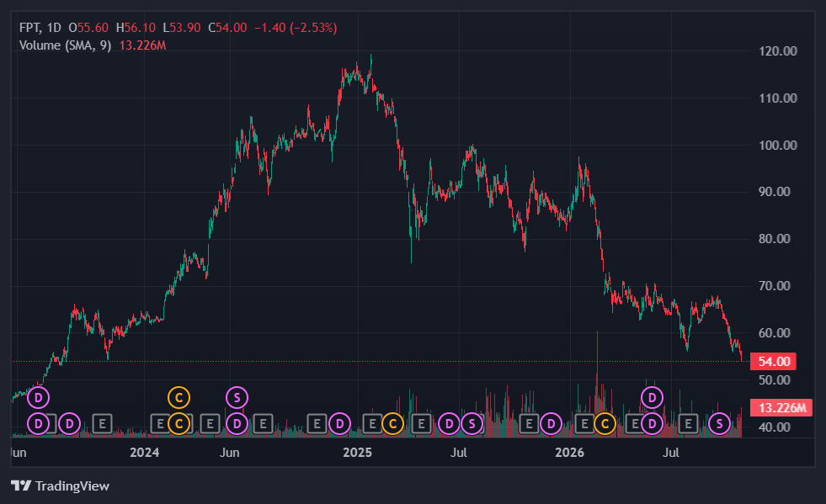Open the upper C marker above 2024 earnings
This screenshot has width=826, height=504.
(179, 398)
